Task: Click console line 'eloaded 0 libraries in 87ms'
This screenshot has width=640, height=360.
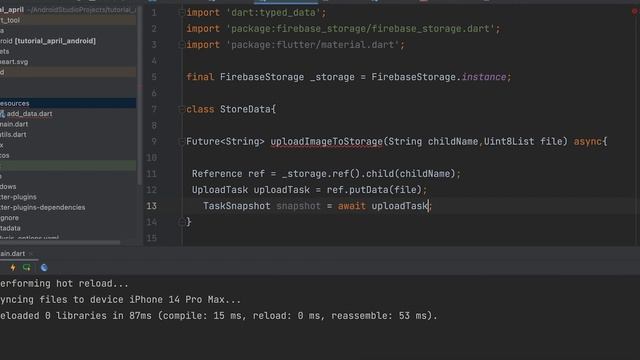Action: click(x=219, y=316)
